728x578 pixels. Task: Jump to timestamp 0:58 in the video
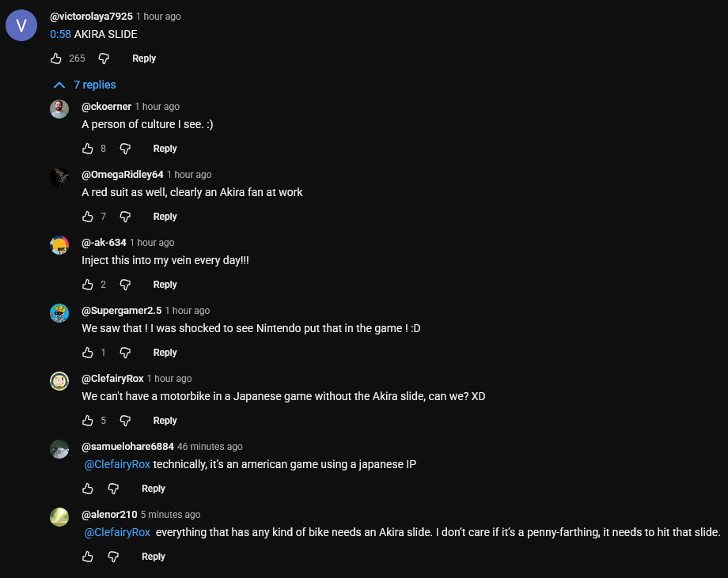[x=60, y=34]
